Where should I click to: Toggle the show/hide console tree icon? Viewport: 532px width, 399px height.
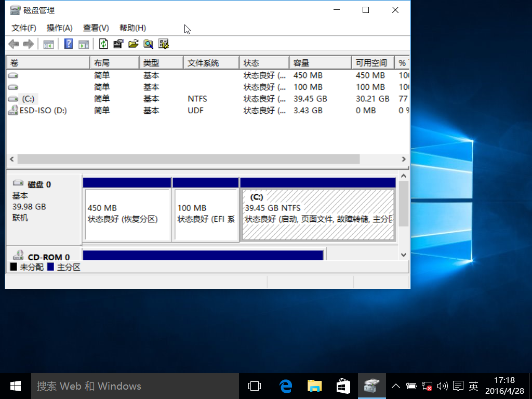(x=48, y=44)
